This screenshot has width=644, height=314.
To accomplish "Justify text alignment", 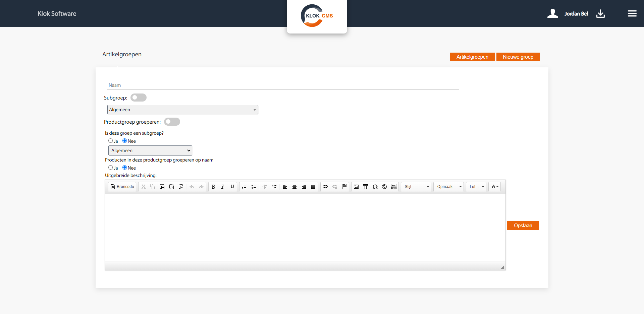I will tap(313, 187).
